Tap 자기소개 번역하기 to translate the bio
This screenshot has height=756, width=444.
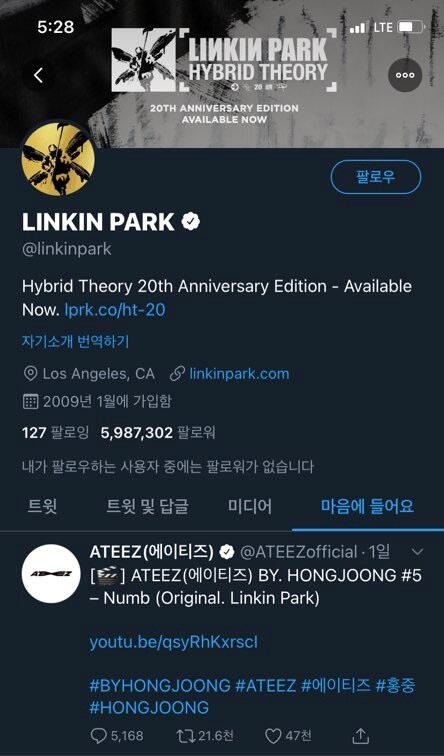tap(76, 342)
